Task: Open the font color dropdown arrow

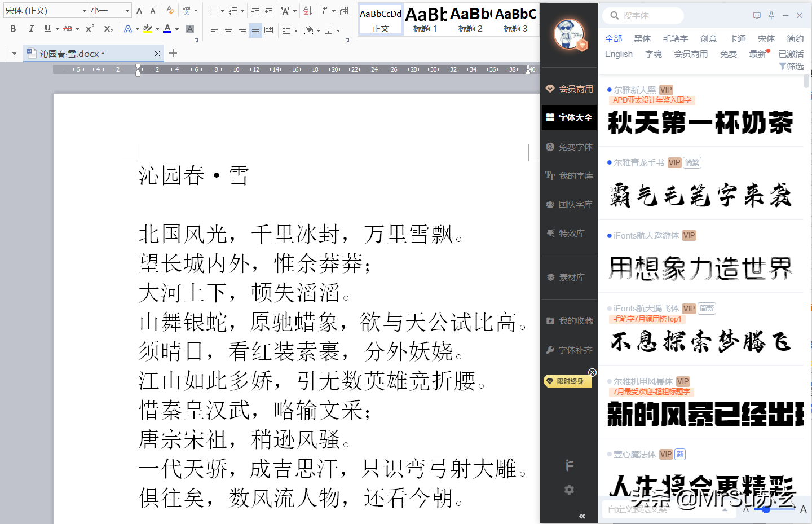Action: pyautogui.click(x=177, y=28)
